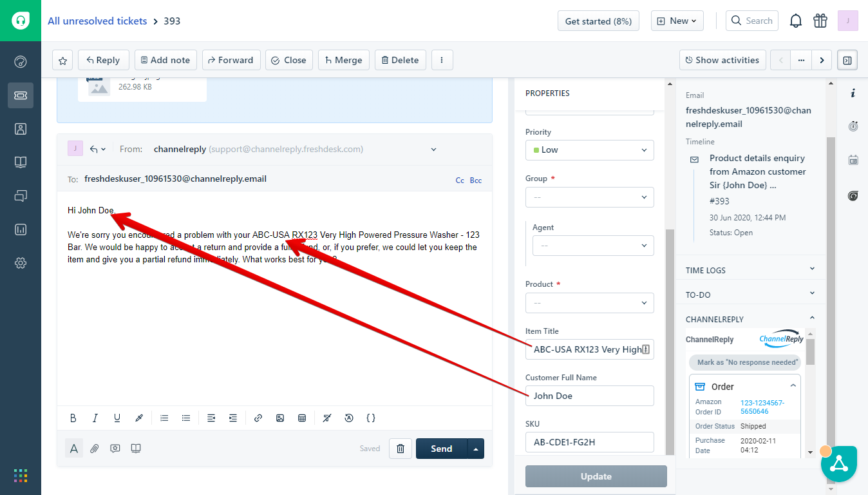Toggle the side panel collapse icon
868x495 pixels.
(847, 60)
